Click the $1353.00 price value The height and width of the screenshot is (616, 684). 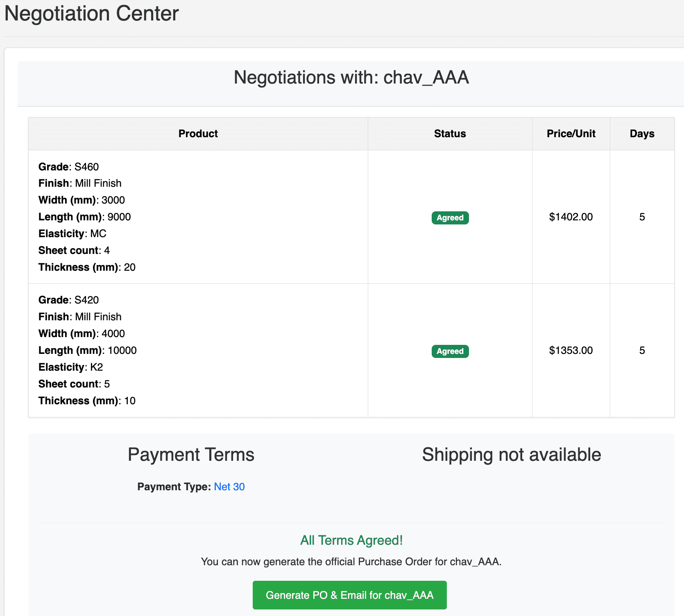click(571, 350)
